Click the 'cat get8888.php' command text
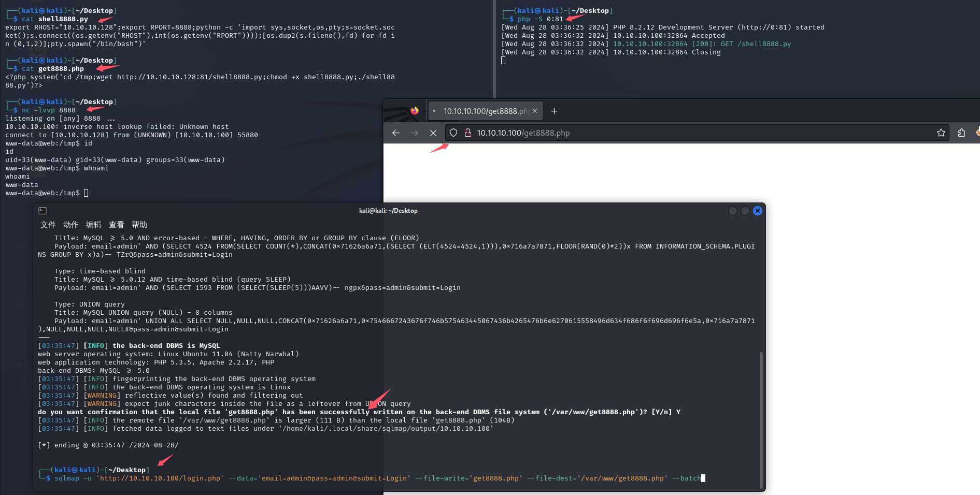Screen dimensions: 980x495 point(53,69)
